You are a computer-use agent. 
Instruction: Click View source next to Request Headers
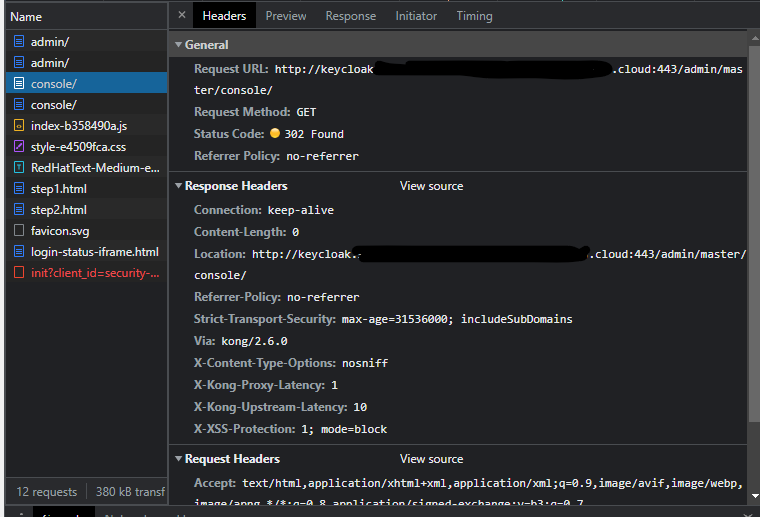click(431, 459)
